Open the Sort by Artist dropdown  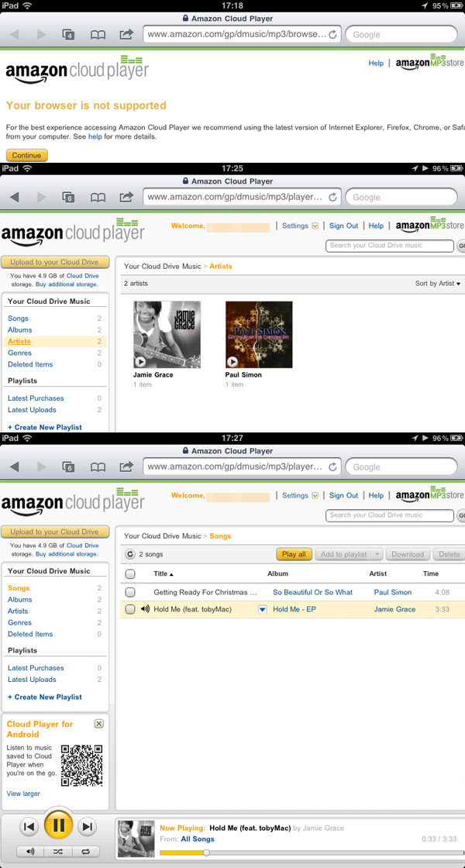pos(438,284)
